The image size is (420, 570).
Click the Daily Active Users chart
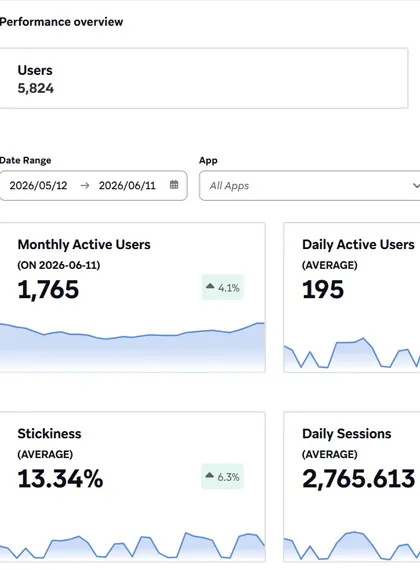(x=352, y=354)
